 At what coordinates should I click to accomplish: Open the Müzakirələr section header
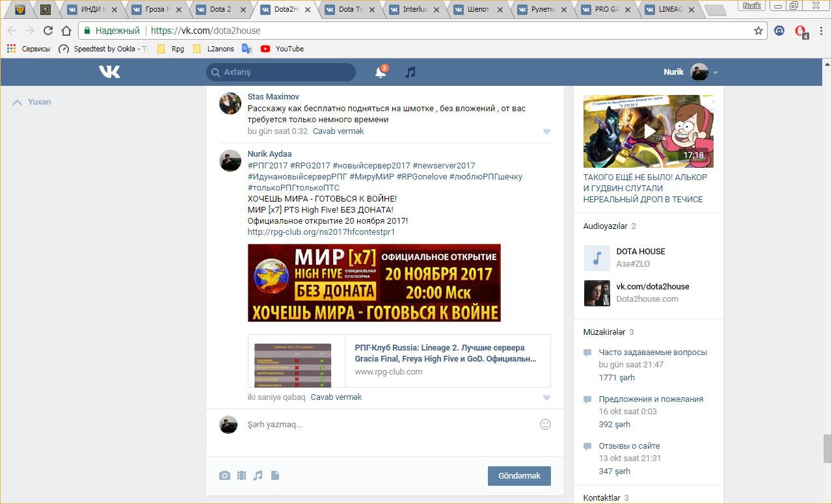click(604, 332)
